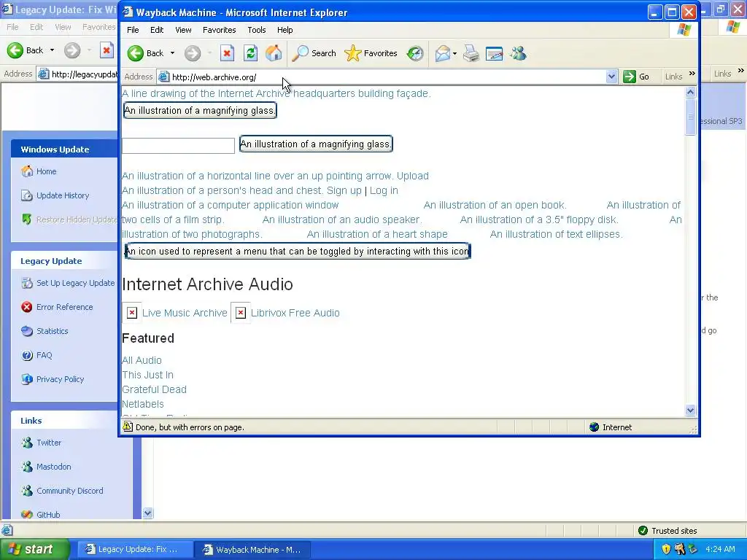Screen dimensions: 747x560
Task: Open the Twitter link in Legacy Update sidebar
Action: click(x=49, y=443)
